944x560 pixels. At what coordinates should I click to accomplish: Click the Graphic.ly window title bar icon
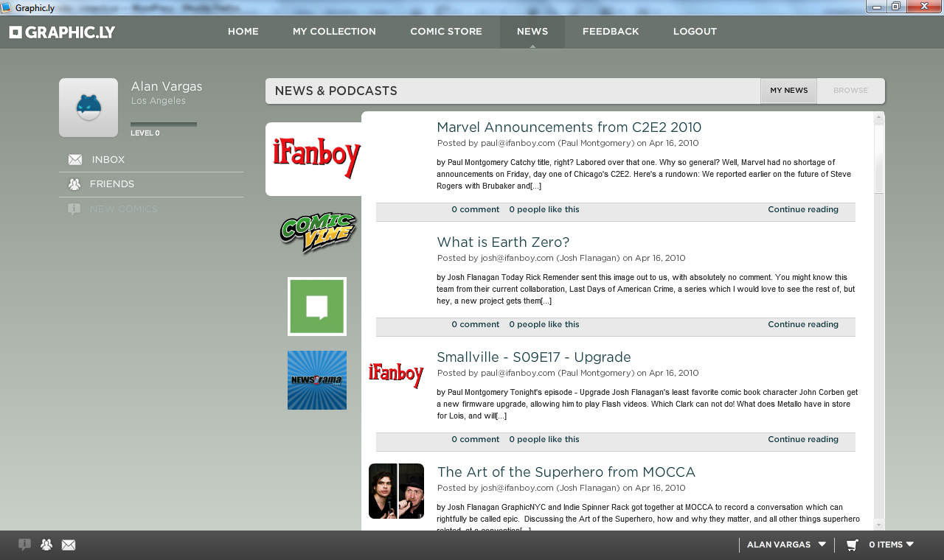coord(6,7)
